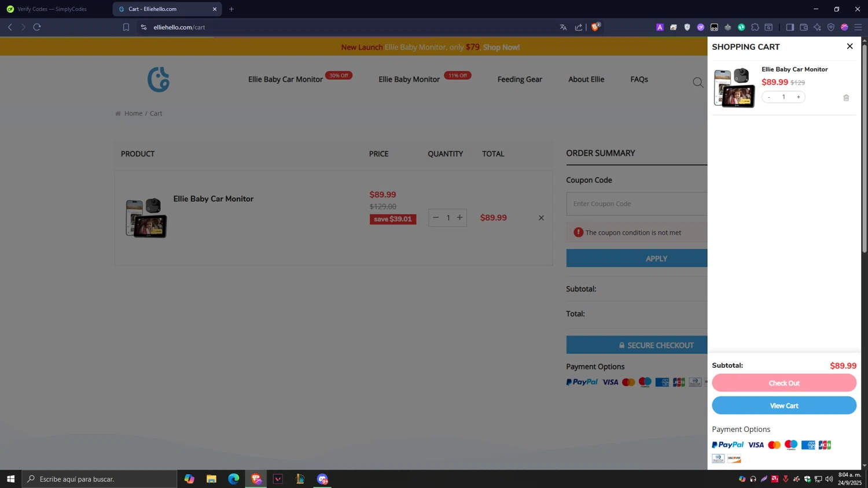868x488 pixels.
Task: Open Brave Shields lion icon
Action: (595, 27)
